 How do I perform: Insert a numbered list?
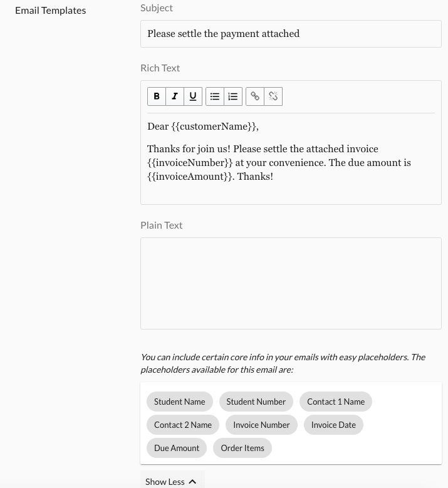tap(233, 96)
